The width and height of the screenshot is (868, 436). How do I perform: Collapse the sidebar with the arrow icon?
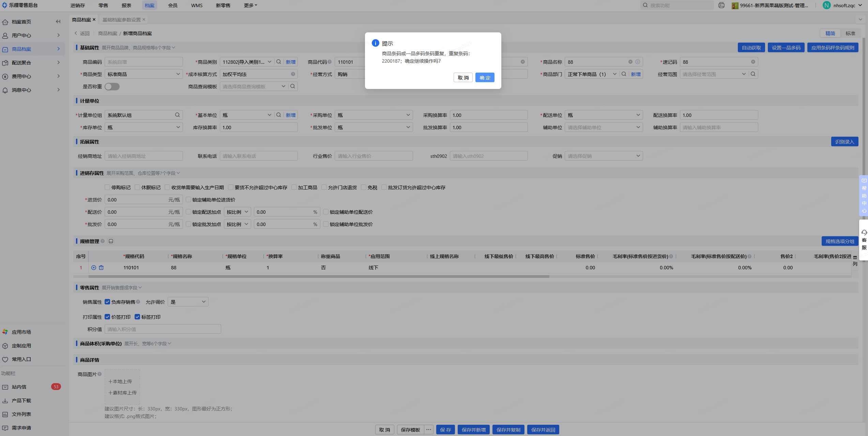pyautogui.click(x=58, y=21)
